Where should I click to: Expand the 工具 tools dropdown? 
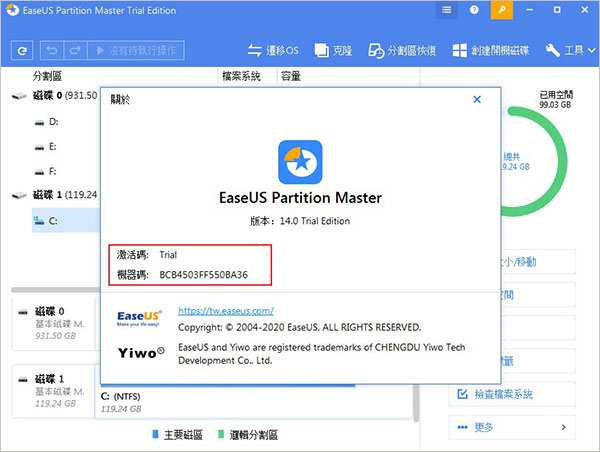click(570, 51)
